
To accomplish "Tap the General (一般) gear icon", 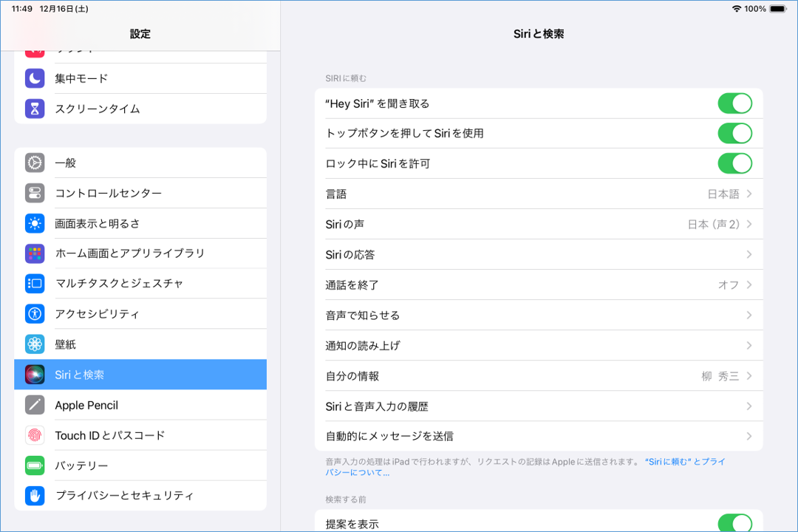I will pos(35,163).
